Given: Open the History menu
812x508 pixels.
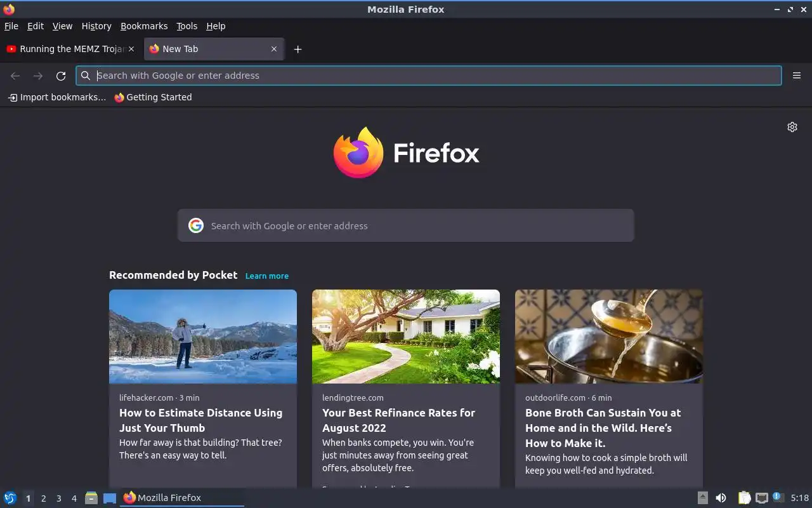Looking at the screenshot, I should point(96,26).
